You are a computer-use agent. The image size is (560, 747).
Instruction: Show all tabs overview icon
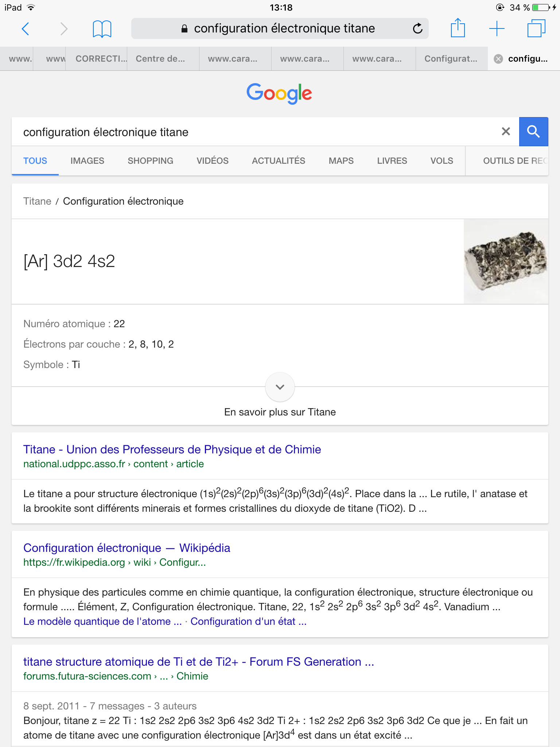click(536, 28)
